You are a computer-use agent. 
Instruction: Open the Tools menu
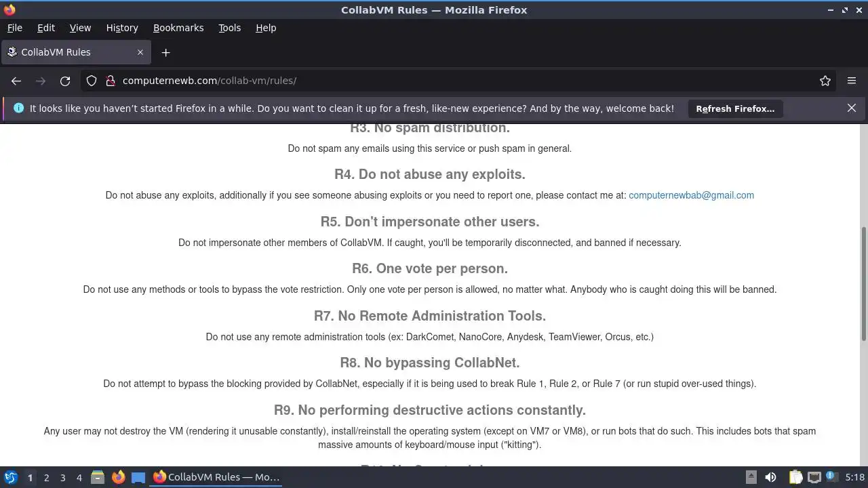(229, 28)
